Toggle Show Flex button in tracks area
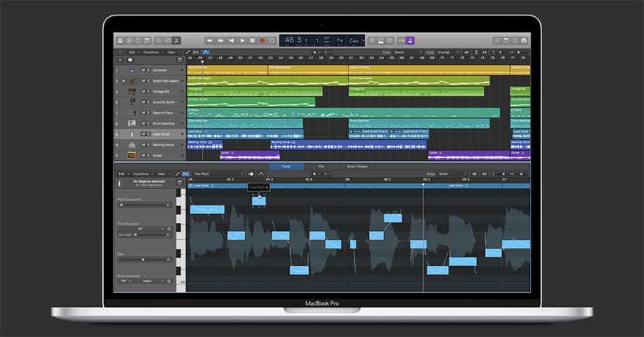The width and height of the screenshot is (644, 337). [x=196, y=53]
